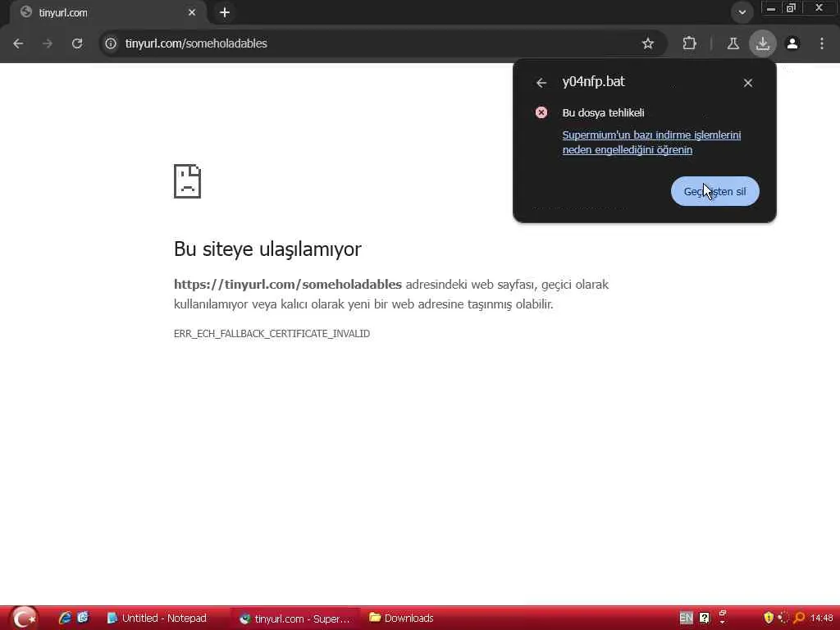Minimize the browser window
Viewport: 840px width, 630px height.
point(771,8)
